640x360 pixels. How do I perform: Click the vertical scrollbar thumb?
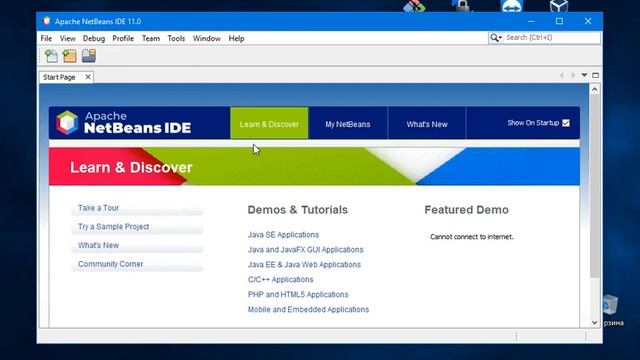[595, 187]
